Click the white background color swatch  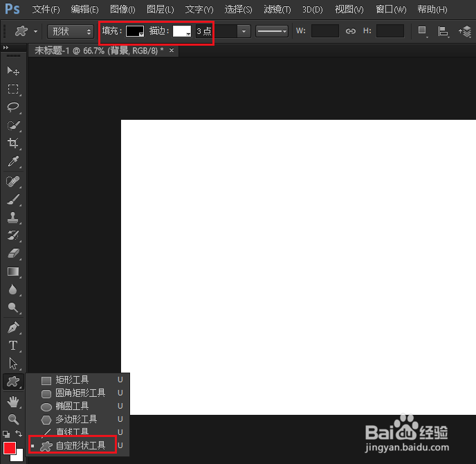(19, 456)
